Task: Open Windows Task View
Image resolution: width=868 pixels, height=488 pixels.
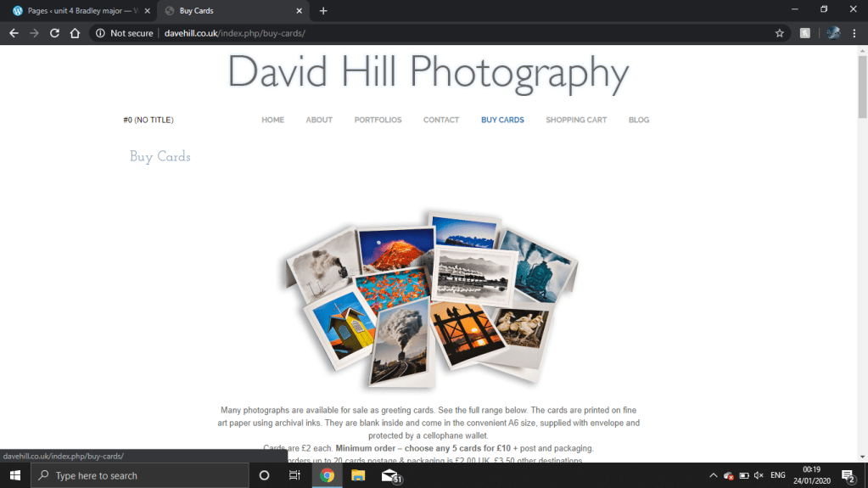Action: [294, 476]
